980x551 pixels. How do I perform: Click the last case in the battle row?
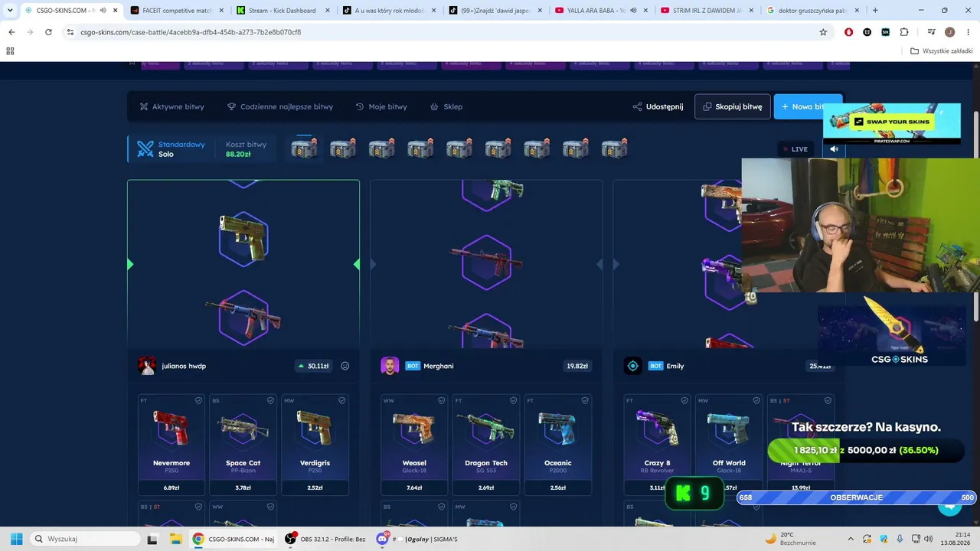[x=614, y=148]
